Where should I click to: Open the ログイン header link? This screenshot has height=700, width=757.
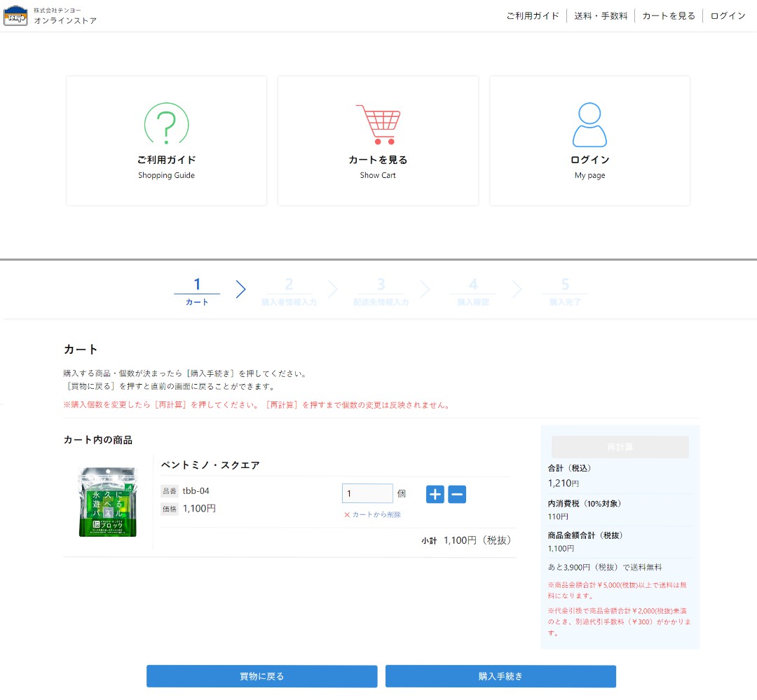point(728,16)
